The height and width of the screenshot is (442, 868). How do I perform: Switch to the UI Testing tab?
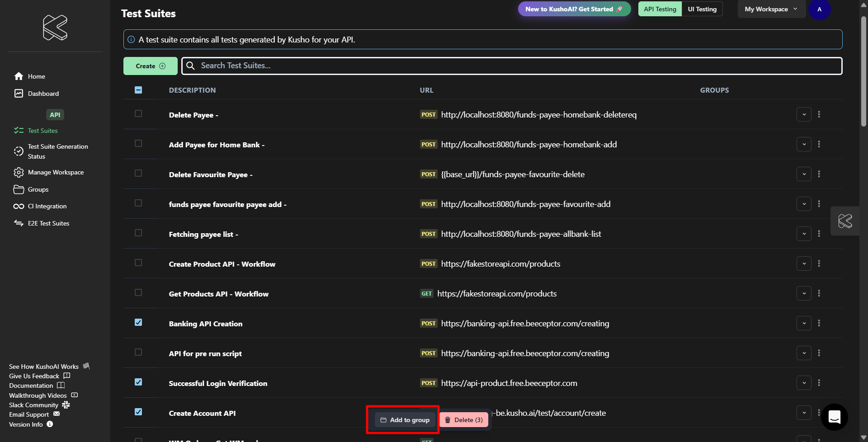pos(702,9)
